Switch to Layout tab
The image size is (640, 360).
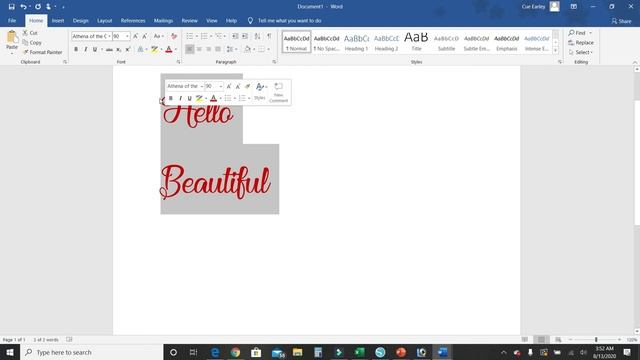tap(104, 20)
